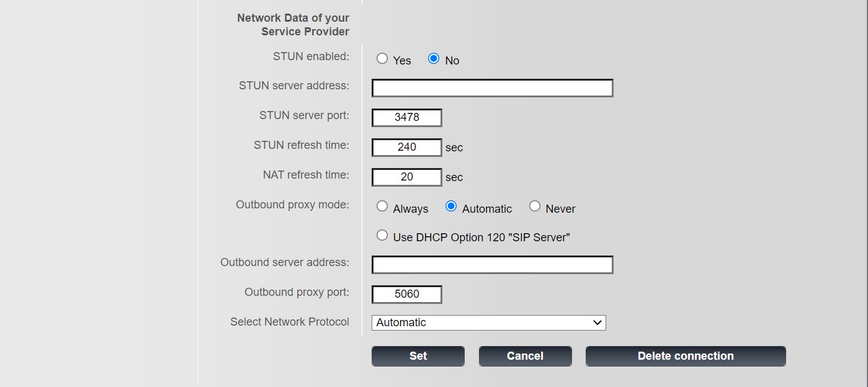Click the Delete connection button

[x=685, y=356]
